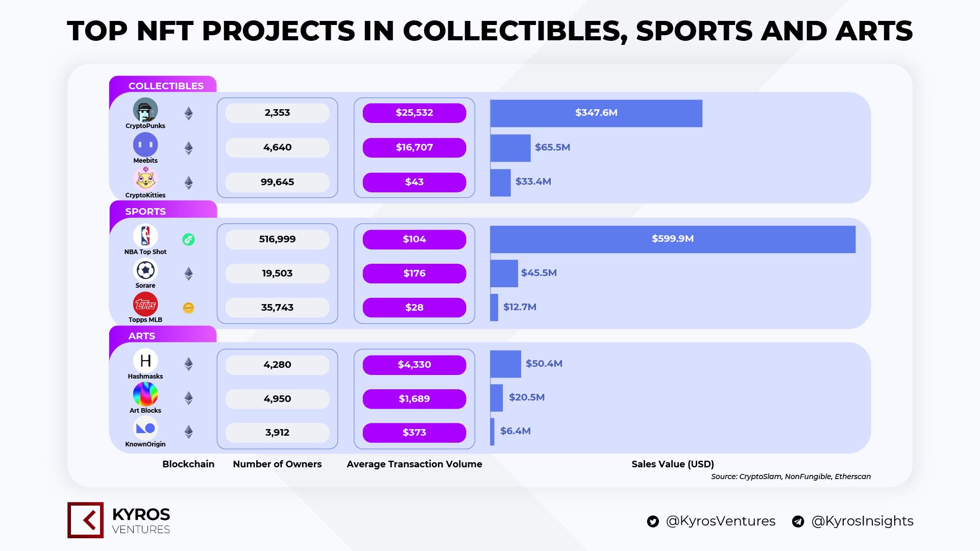Select the Sorare soccer ball icon

pos(145,270)
